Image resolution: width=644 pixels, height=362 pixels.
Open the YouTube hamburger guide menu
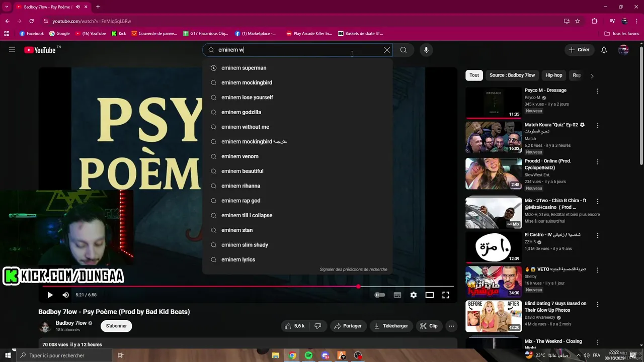(12, 50)
